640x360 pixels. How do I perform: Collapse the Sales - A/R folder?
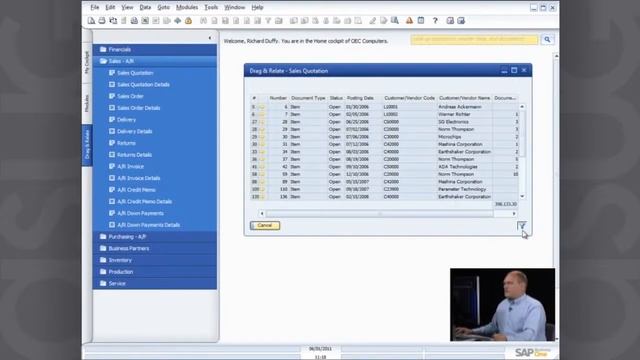155,61
